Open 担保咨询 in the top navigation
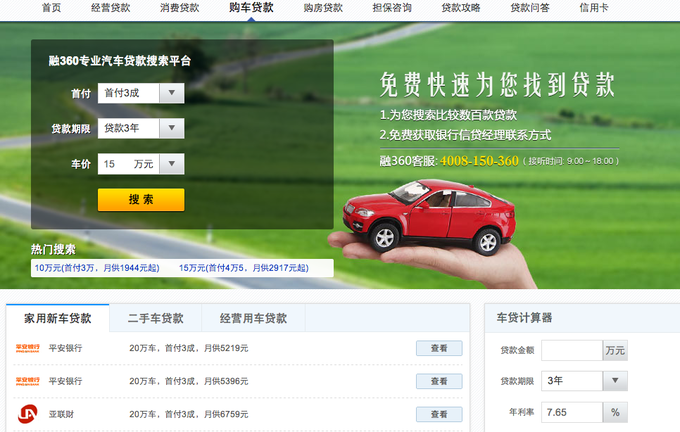This screenshot has height=432, width=680. pyautogui.click(x=392, y=8)
